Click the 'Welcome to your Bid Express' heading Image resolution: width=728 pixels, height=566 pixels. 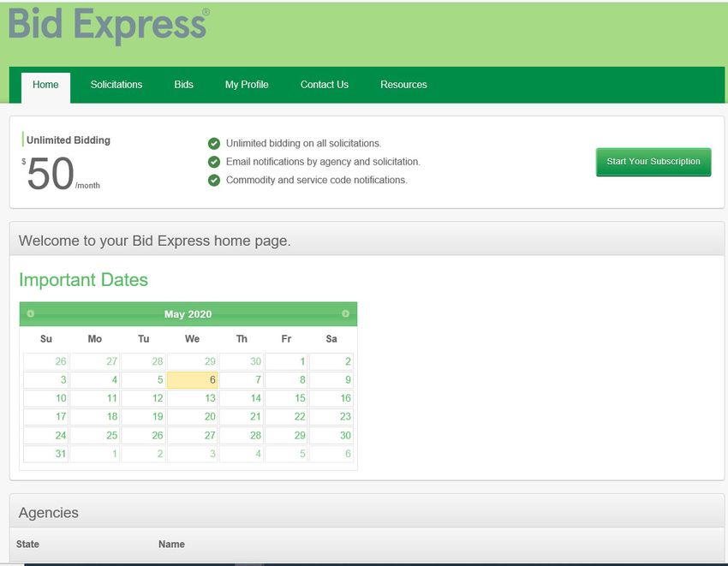pyautogui.click(x=155, y=241)
